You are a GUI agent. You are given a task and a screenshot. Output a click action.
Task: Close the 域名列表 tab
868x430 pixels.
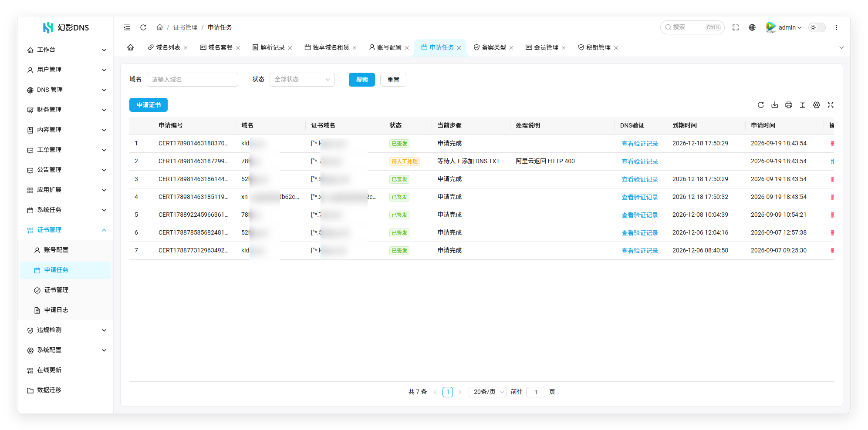[186, 48]
